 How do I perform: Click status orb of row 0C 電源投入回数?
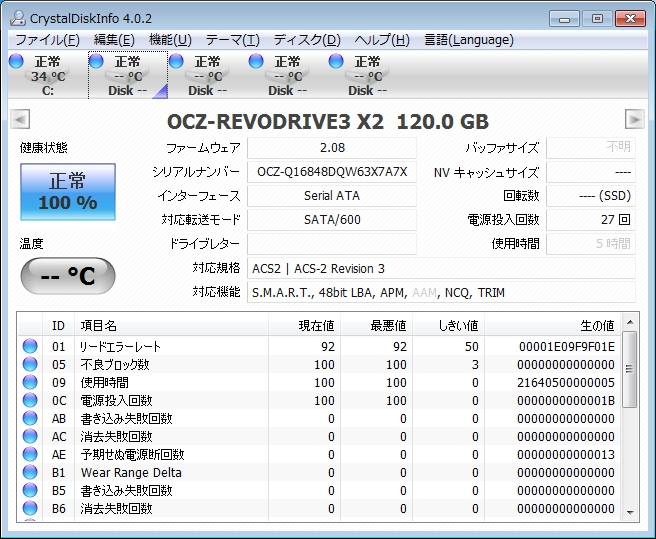[30, 400]
